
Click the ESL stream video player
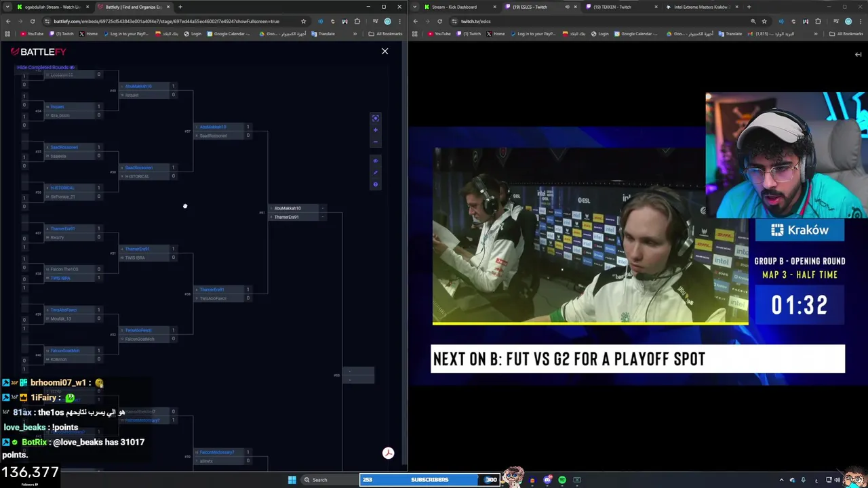click(x=590, y=236)
